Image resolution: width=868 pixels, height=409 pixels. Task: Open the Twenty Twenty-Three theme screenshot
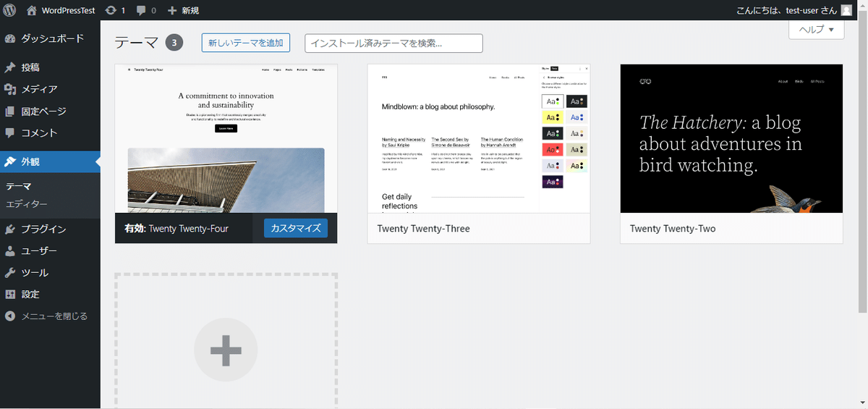click(x=479, y=138)
